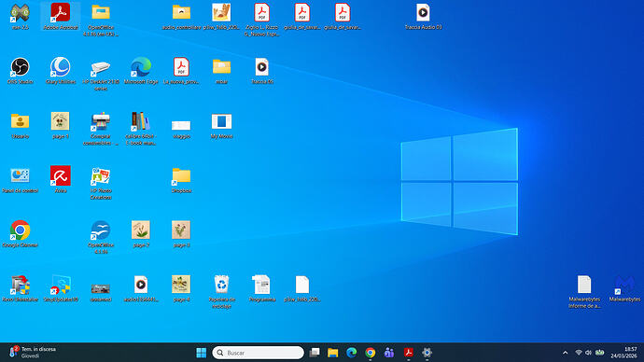Open the volume control in system tray

coord(589,353)
